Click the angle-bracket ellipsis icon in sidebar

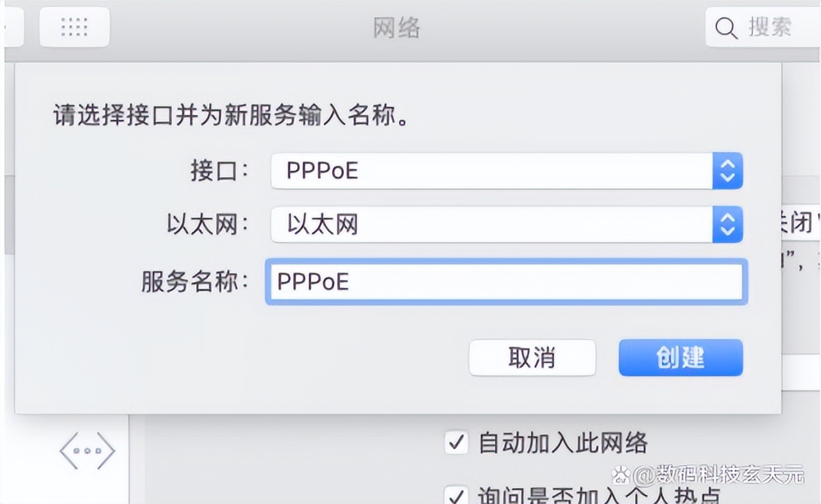point(87,451)
